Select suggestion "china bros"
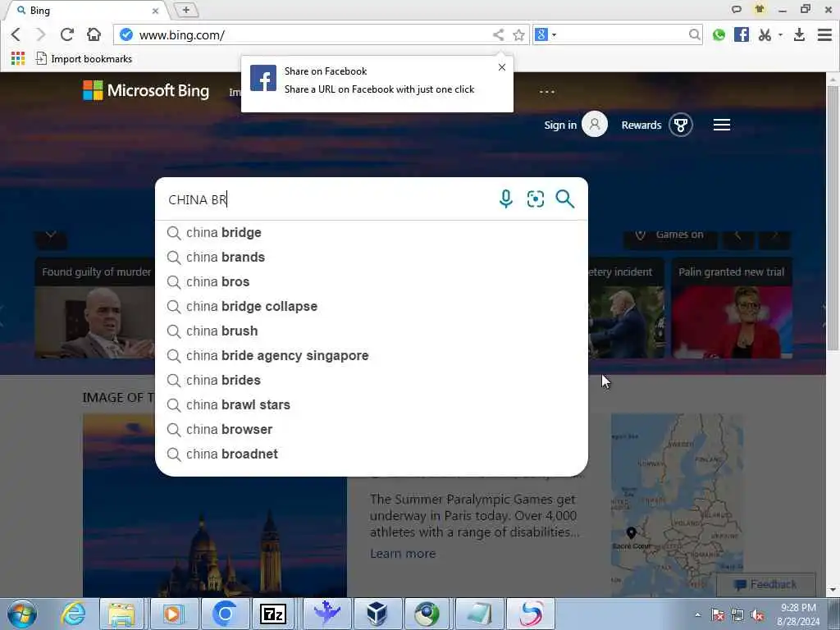 372,282
